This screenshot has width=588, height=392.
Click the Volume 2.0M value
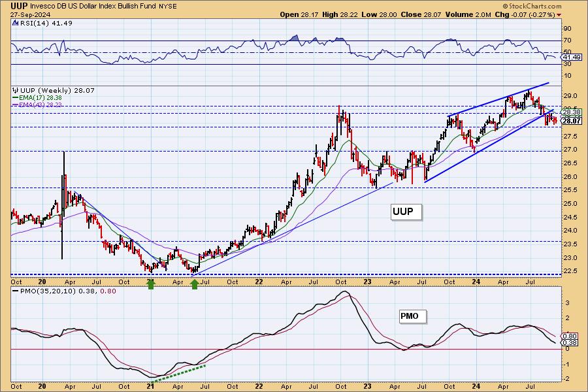click(468, 14)
